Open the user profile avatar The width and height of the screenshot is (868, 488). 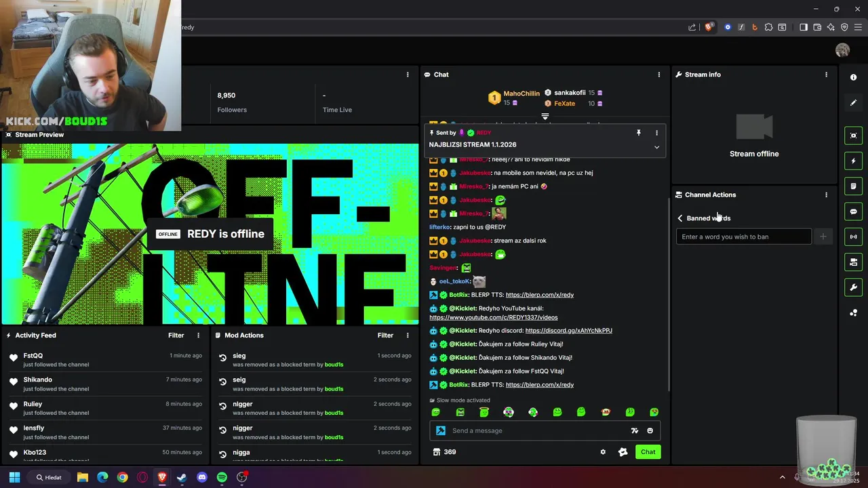842,50
